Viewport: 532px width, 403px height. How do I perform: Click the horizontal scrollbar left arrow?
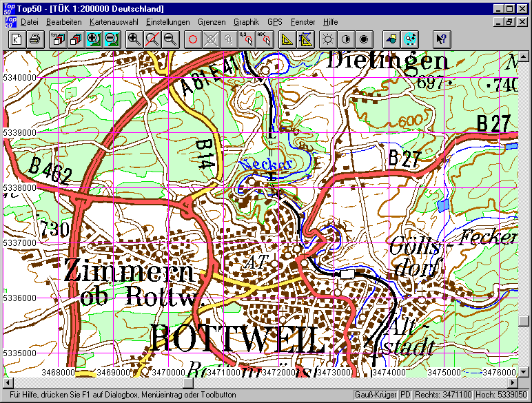click(x=8, y=382)
